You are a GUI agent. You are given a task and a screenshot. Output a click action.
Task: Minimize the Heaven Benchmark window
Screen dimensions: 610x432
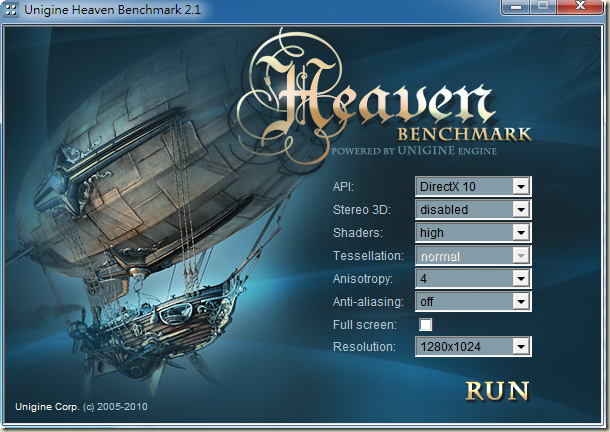[516, 7]
